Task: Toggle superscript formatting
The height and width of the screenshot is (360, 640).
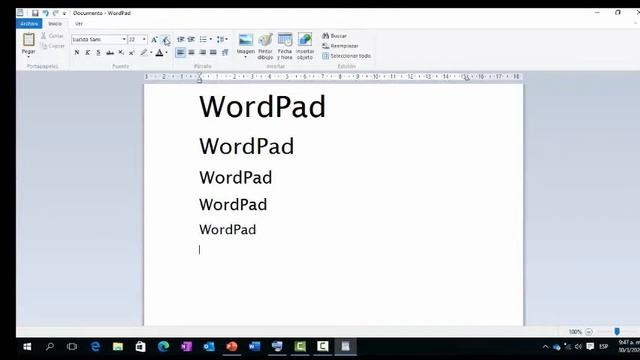Action: 131,52
